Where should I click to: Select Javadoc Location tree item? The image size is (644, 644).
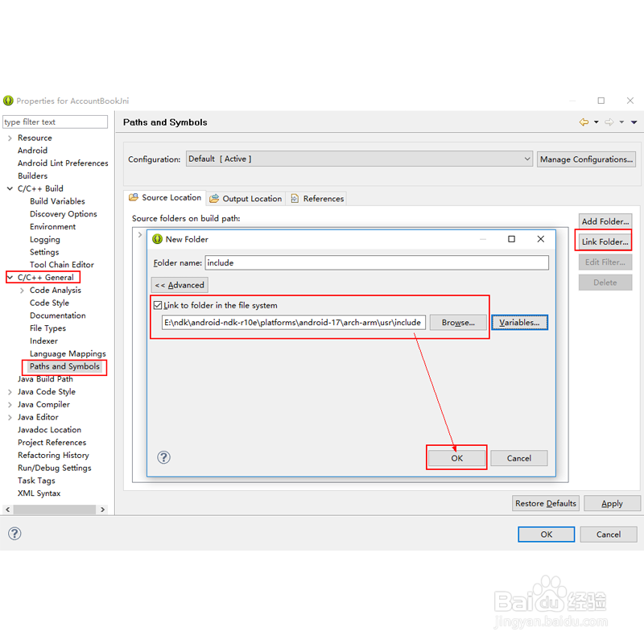point(49,430)
